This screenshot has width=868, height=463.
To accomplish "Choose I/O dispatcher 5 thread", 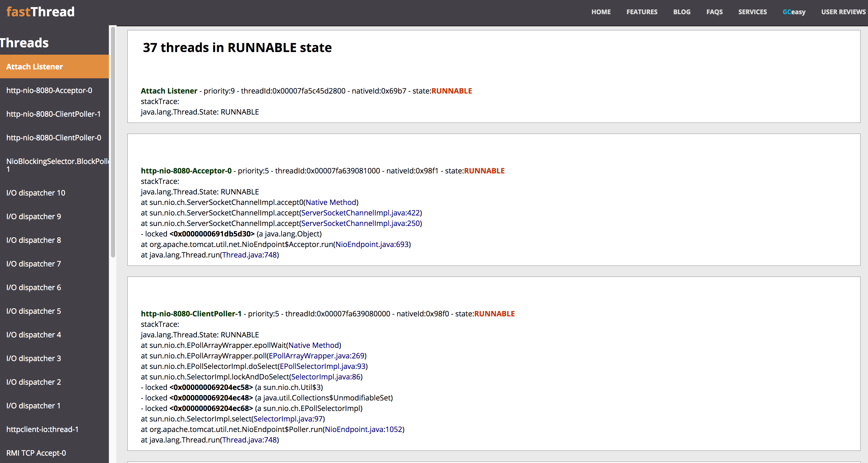I will coord(34,311).
